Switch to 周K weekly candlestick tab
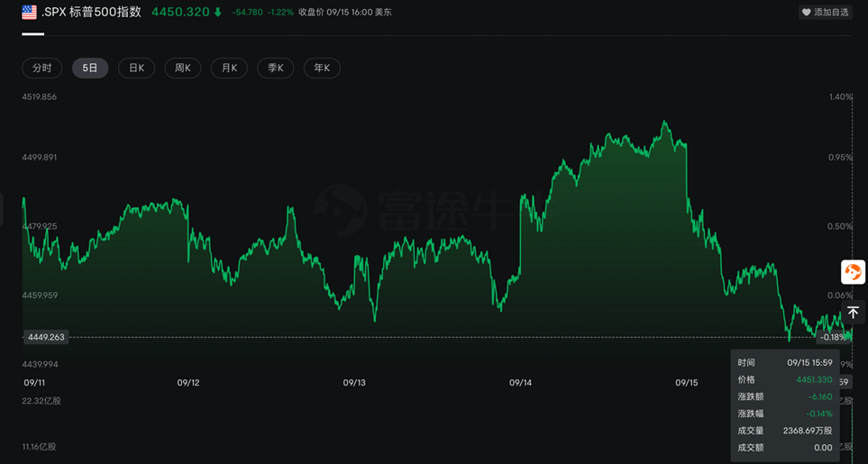Screen dimensions: 868x464 (183, 68)
